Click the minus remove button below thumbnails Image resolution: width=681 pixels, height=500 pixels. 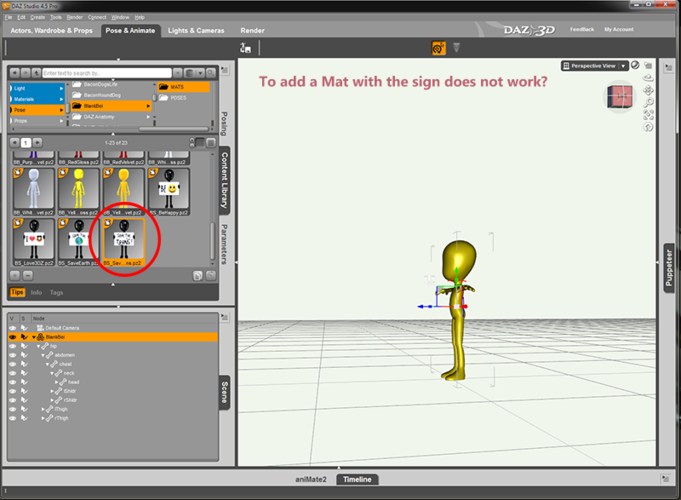[x=27, y=275]
